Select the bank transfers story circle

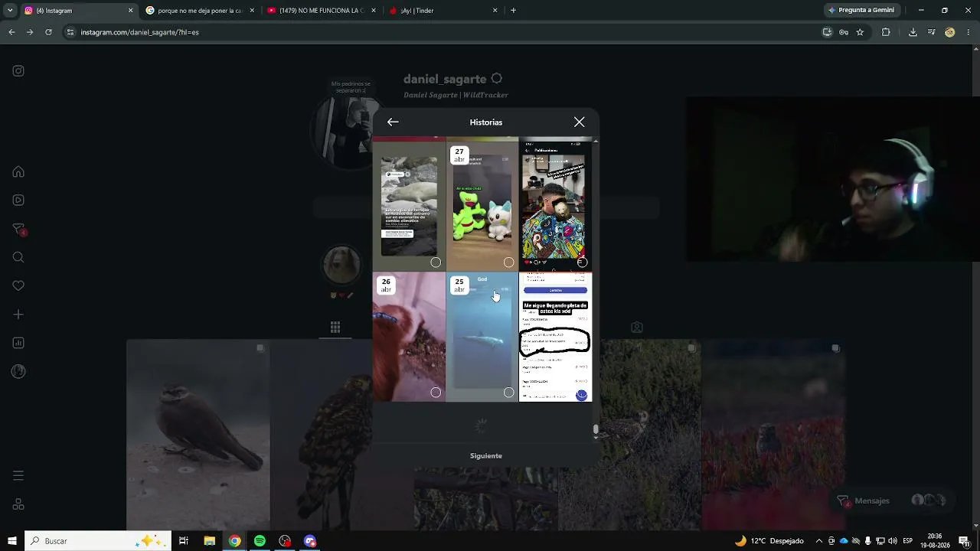(x=582, y=395)
